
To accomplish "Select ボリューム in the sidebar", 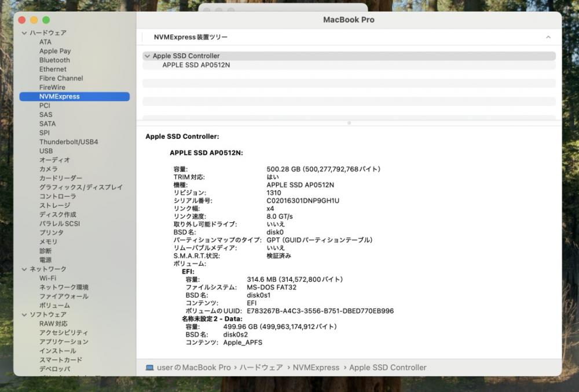I will [x=54, y=306].
